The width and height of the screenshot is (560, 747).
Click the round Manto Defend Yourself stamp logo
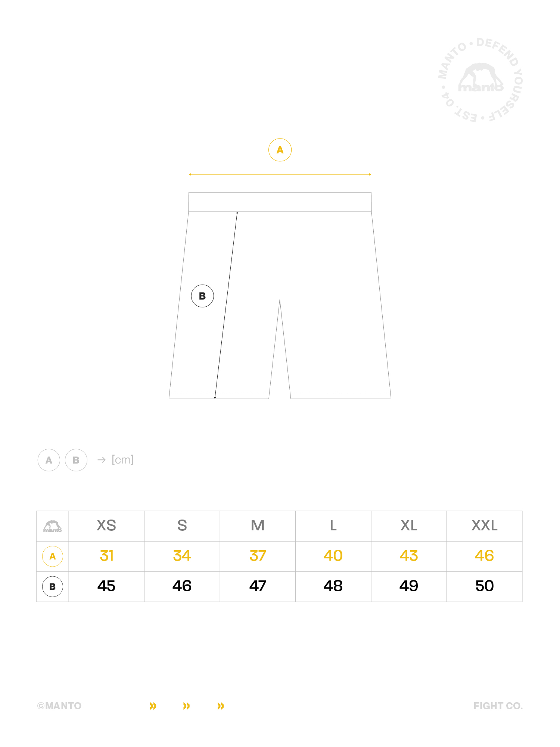pyautogui.click(x=481, y=80)
